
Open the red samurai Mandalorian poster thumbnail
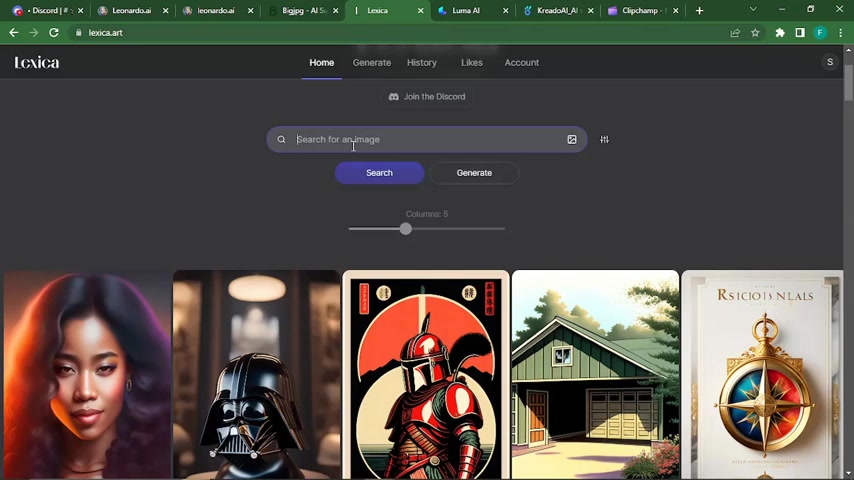(x=426, y=374)
